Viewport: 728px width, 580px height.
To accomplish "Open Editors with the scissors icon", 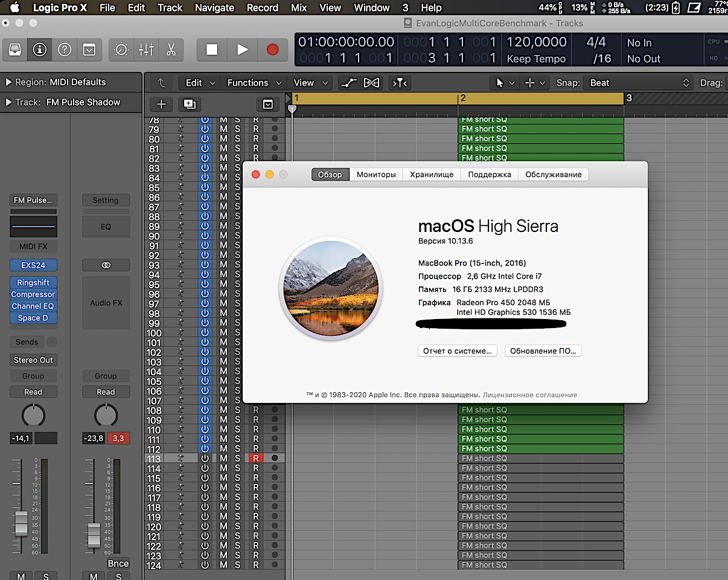I will 171,50.
